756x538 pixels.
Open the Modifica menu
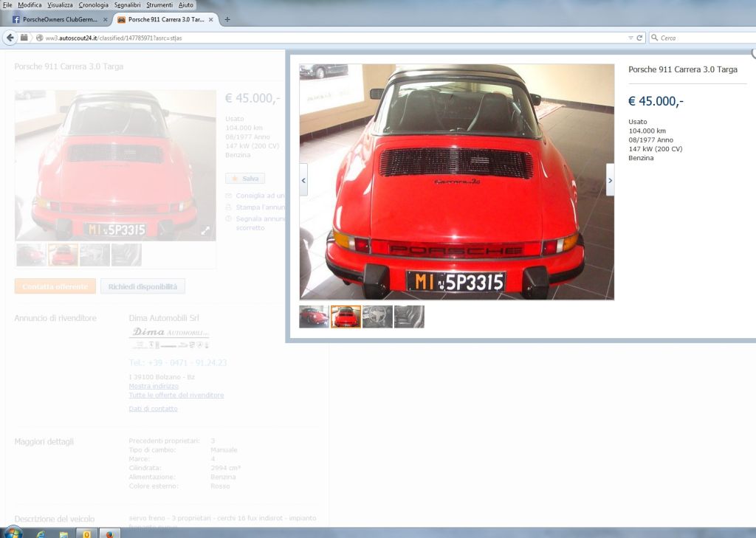click(30, 5)
